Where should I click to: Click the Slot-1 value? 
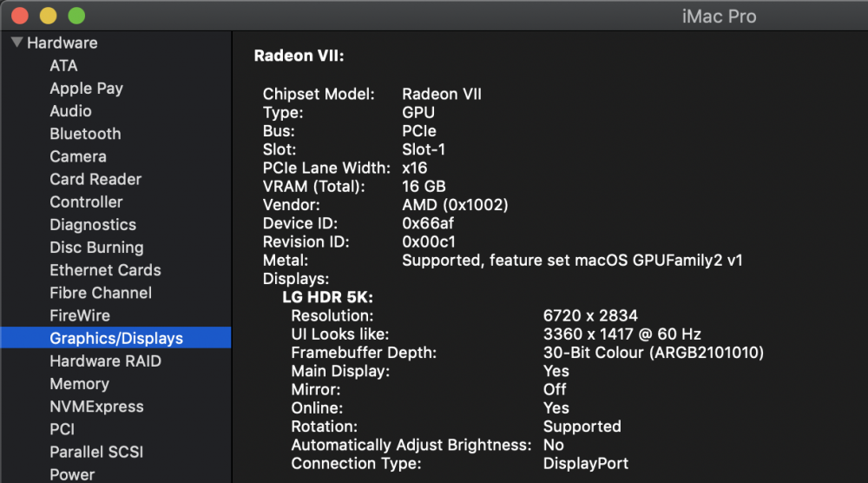tap(424, 149)
